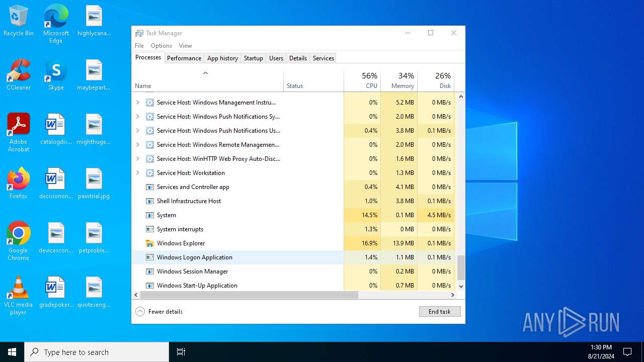Select the petproble image file icon
The width and height of the screenshot is (644, 362).
tap(94, 238)
